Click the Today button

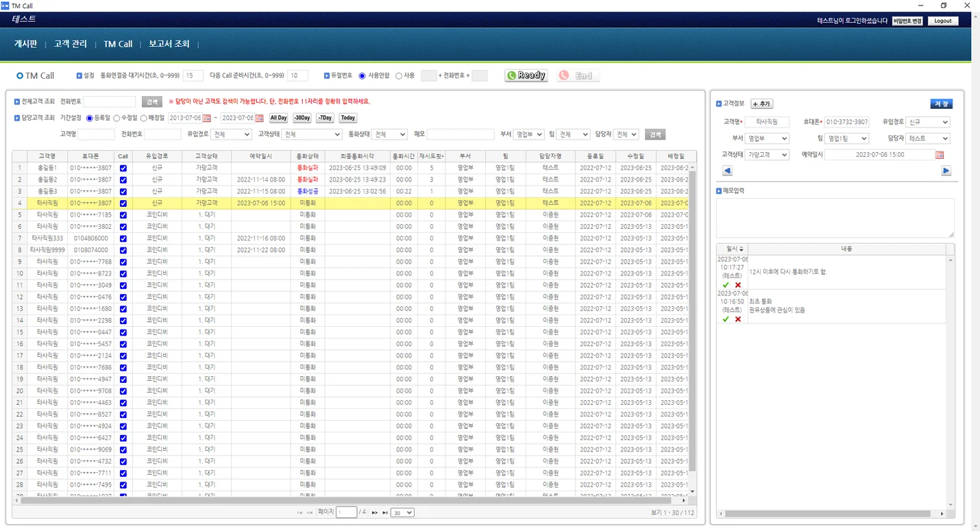point(348,118)
